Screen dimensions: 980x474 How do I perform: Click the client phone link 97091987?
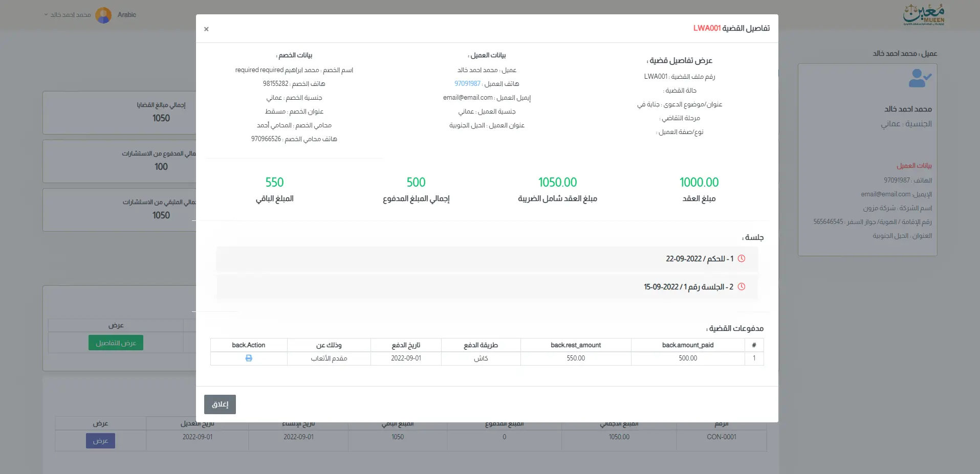pyautogui.click(x=467, y=84)
